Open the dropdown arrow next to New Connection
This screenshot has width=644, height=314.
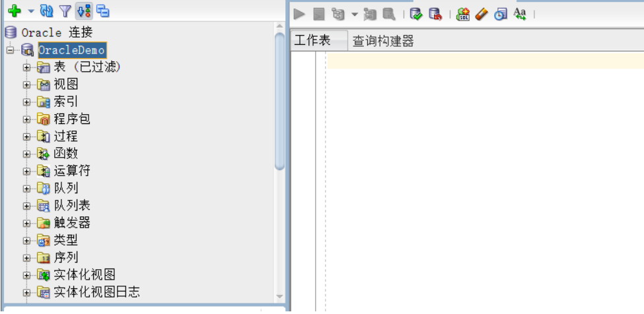pyautogui.click(x=31, y=11)
